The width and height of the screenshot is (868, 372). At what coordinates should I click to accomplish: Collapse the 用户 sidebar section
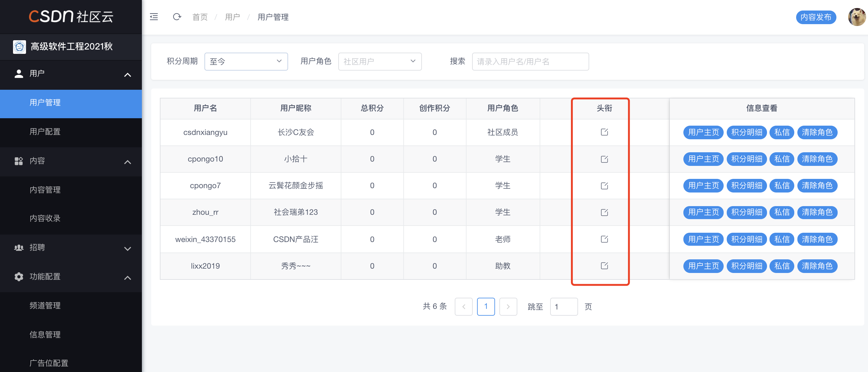(127, 74)
